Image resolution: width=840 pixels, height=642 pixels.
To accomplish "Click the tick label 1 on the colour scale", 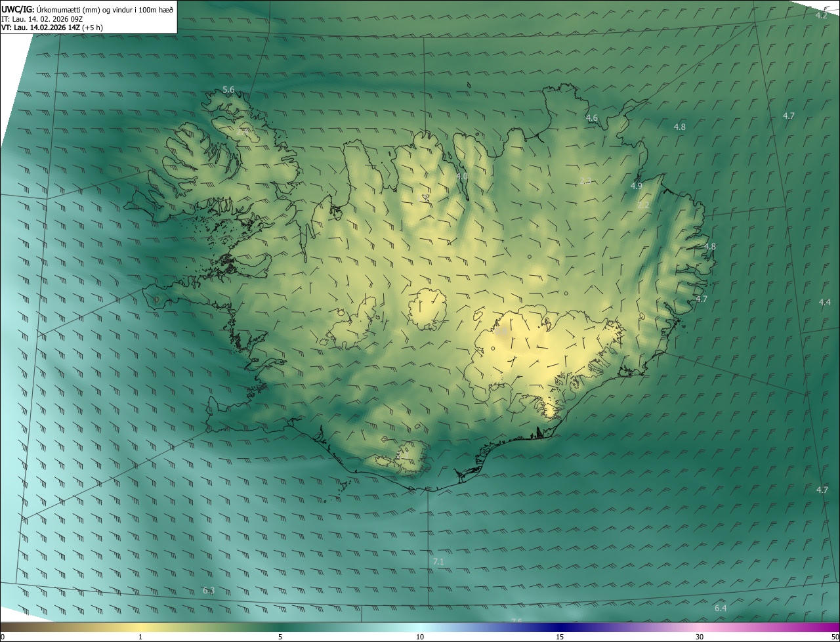I will (x=140, y=637).
